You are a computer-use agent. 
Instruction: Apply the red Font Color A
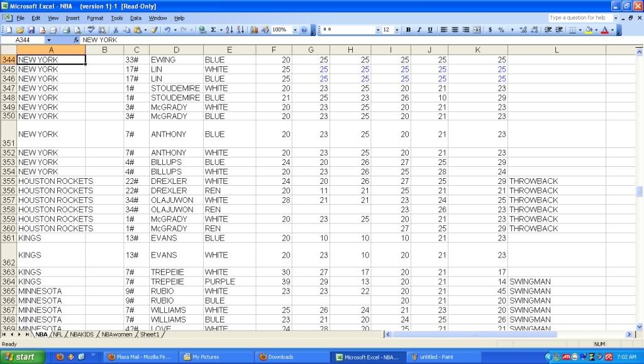604,30
